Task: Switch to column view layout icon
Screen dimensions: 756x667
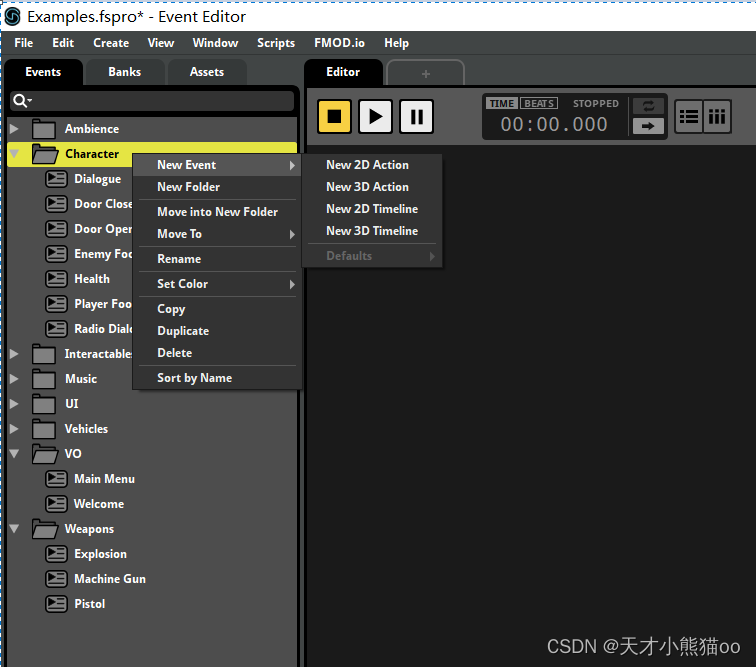Action: 717,116
